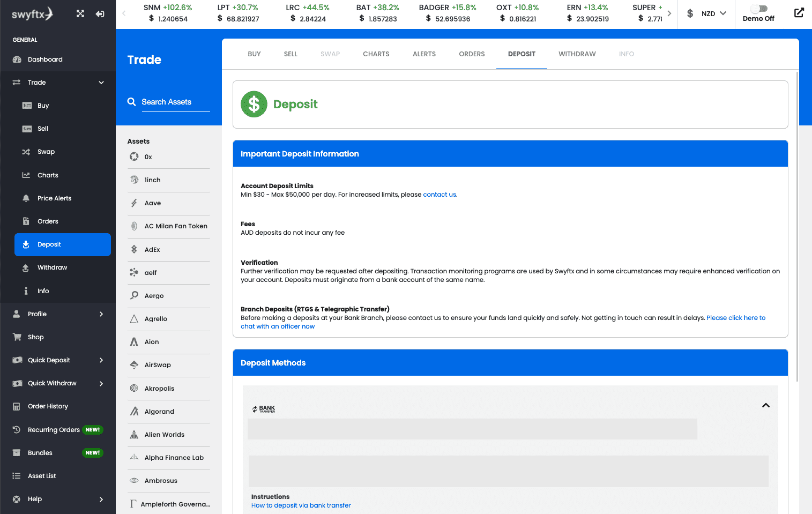Viewport: 812px width, 514px height.
Task: Toggle the Demo mode switch
Action: [x=759, y=9]
